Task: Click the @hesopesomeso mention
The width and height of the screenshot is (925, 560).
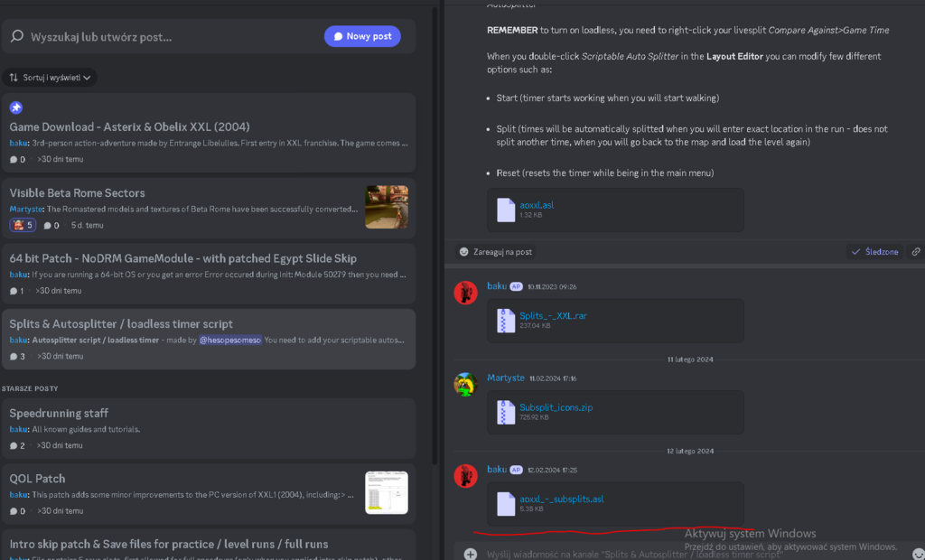Action: point(230,340)
